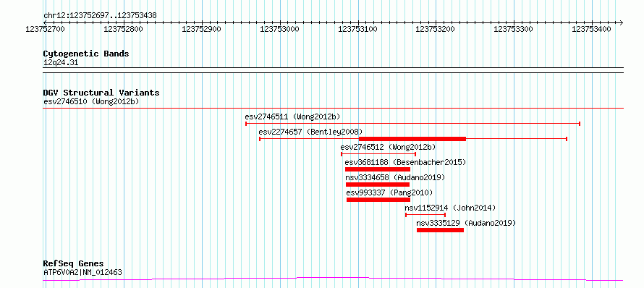This screenshot has height=288, width=644.
Task: Click the chr12:123752697..123753438 range label
Action: coord(100,16)
